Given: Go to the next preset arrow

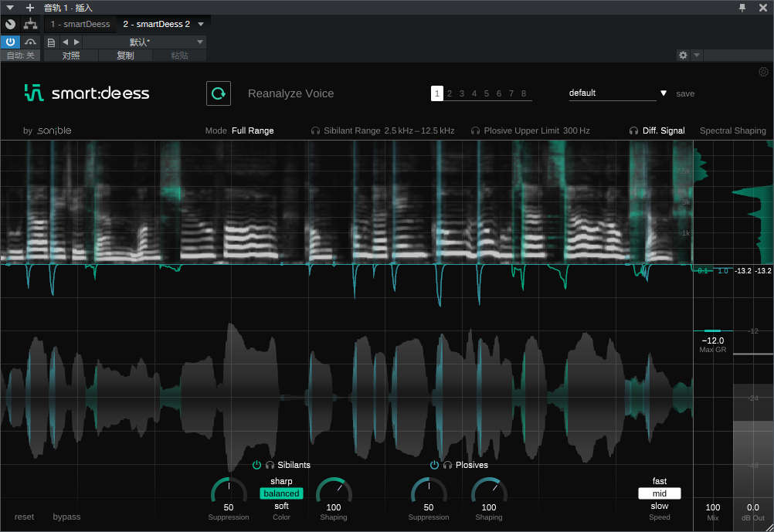Looking at the screenshot, I should click(76, 42).
